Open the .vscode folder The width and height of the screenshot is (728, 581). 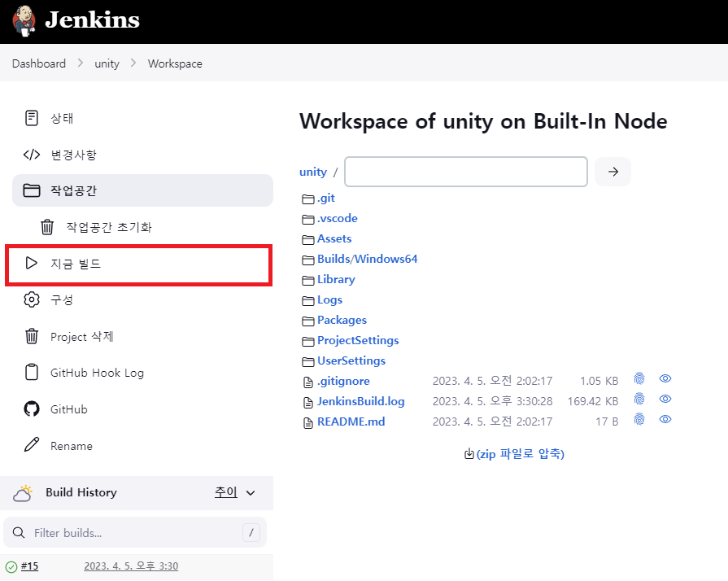[x=338, y=218]
